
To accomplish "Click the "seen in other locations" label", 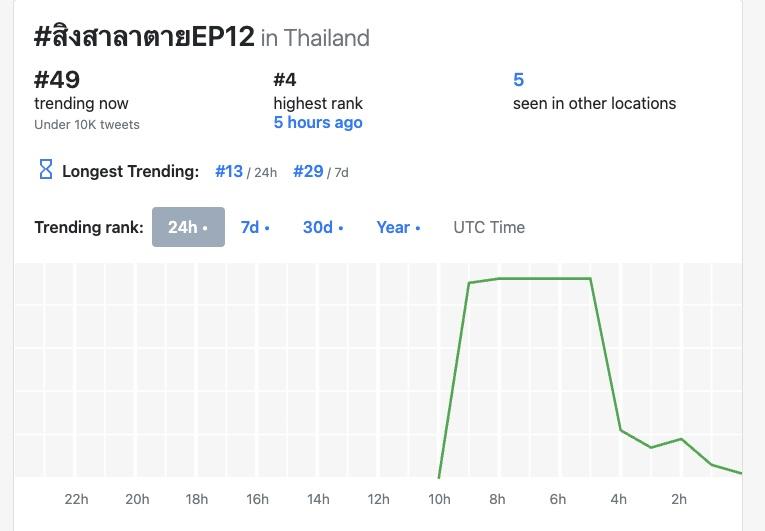I will [594, 103].
